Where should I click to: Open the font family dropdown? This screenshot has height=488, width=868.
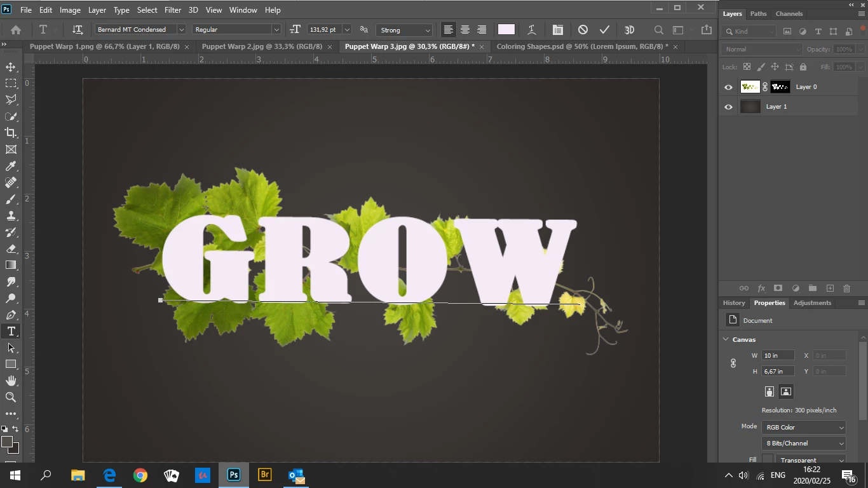[x=181, y=29]
